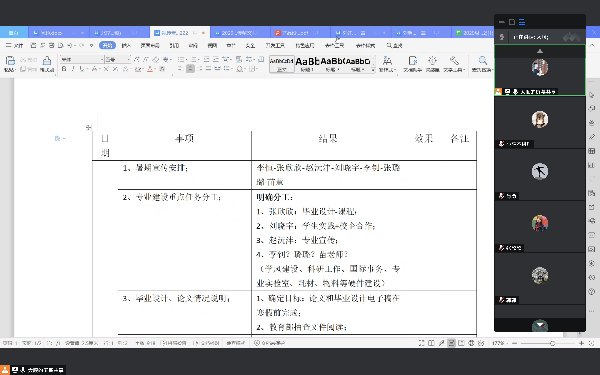600x375 pixels.
Task: Switch to the Page Layout ribbon tab
Action: tap(150, 46)
